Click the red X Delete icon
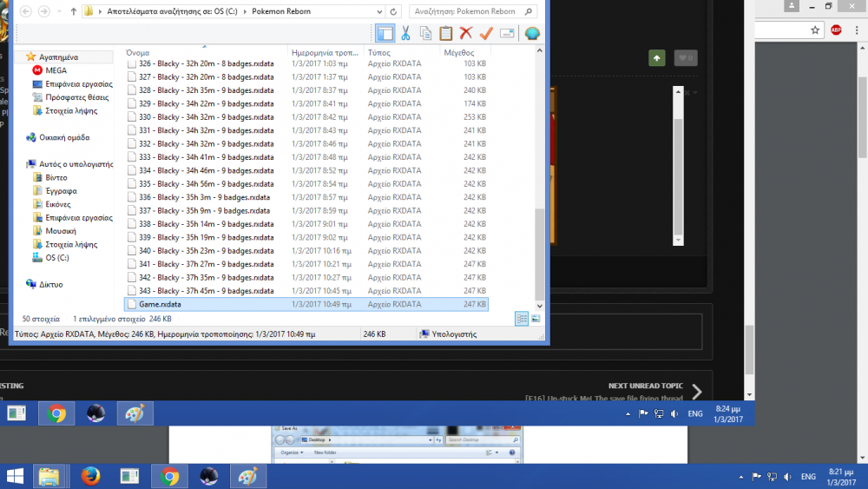868x489 pixels. point(466,34)
